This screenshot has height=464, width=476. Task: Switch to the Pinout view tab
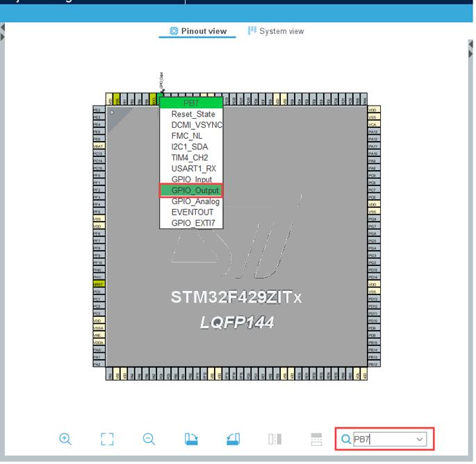coord(198,31)
